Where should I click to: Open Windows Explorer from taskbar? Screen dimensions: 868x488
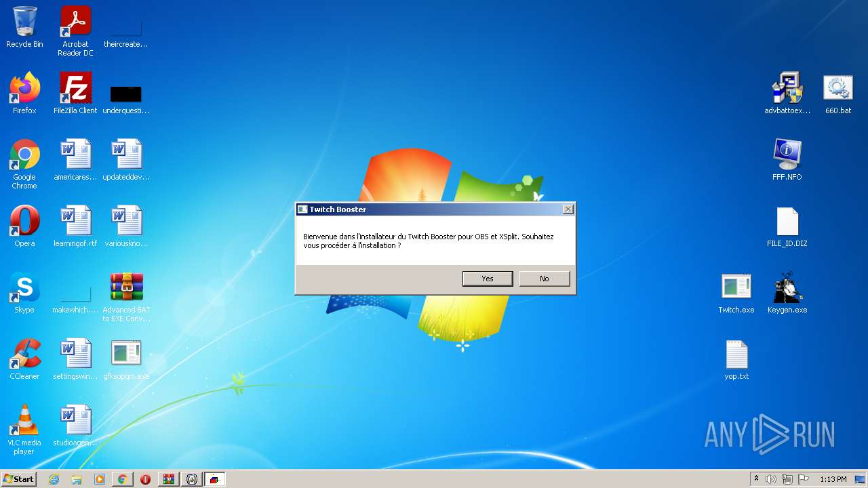[x=77, y=479]
